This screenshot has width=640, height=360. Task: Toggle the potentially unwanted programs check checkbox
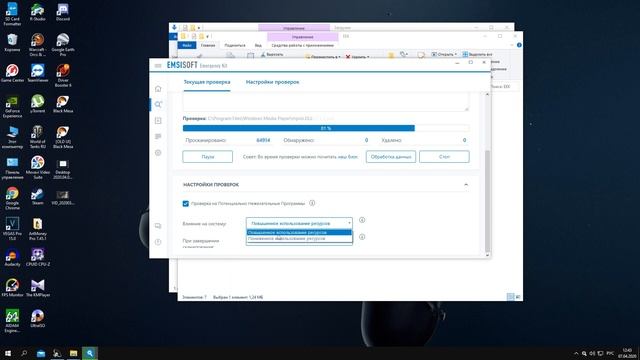click(x=186, y=203)
